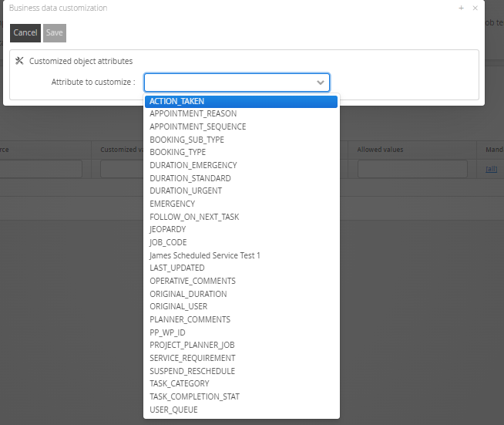The width and height of the screenshot is (504, 425).
Task: Pick USER_QUEUE option
Action: pyautogui.click(x=241, y=410)
